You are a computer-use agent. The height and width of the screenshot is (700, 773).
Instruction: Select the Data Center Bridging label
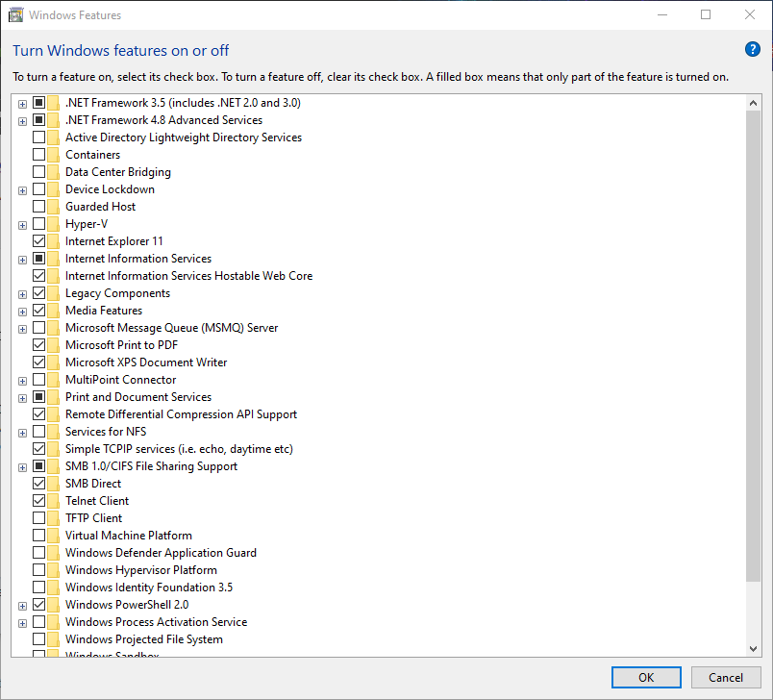point(118,172)
